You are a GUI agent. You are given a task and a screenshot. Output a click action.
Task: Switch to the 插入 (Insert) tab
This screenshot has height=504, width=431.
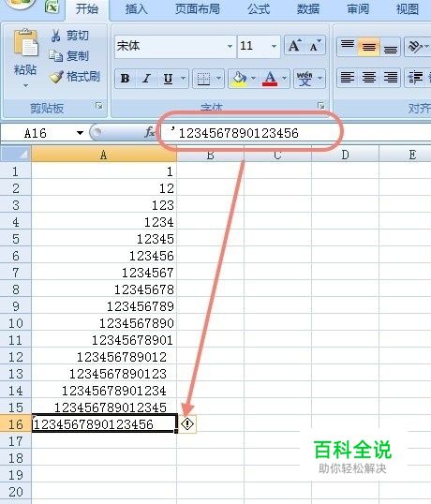coord(137,8)
